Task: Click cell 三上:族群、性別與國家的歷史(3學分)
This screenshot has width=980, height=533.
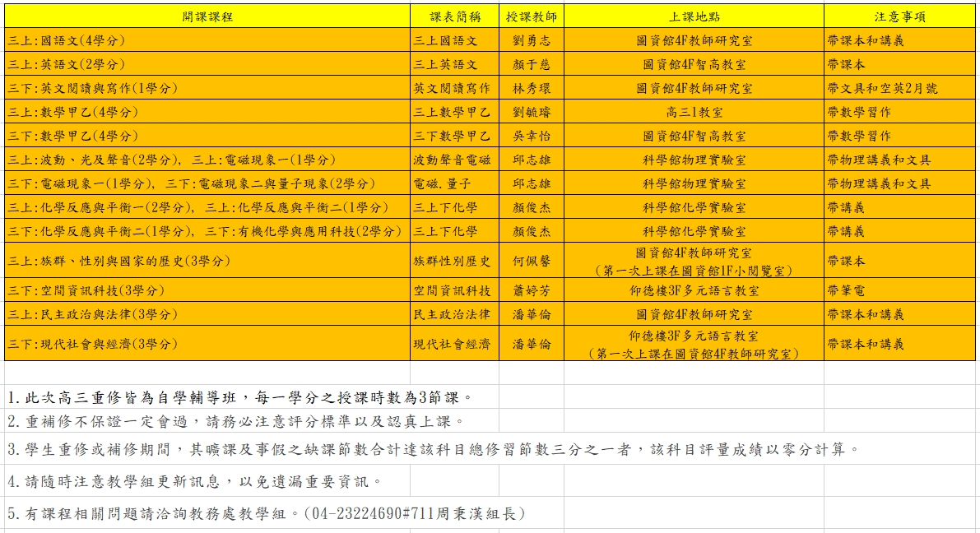Action: point(207,261)
